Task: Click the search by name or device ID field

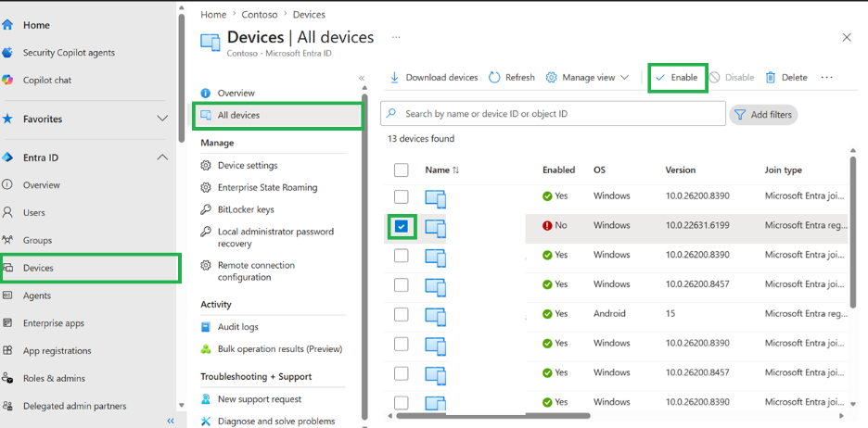Action: point(553,113)
